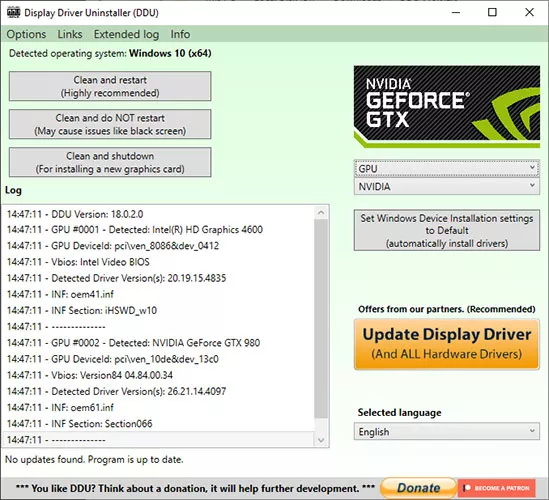Select log line Vbios: Version84 04.84.00.34
The width and height of the screenshot is (549, 500).
coord(90,375)
